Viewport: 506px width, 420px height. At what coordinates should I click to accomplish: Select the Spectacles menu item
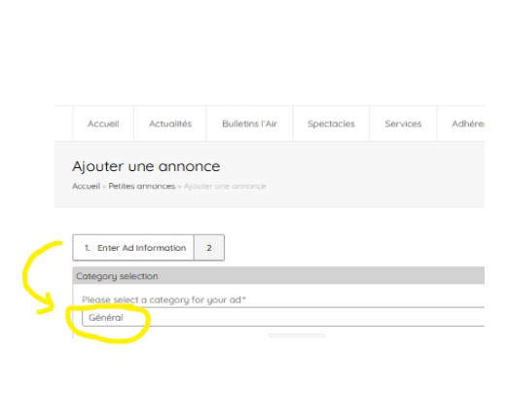(331, 123)
